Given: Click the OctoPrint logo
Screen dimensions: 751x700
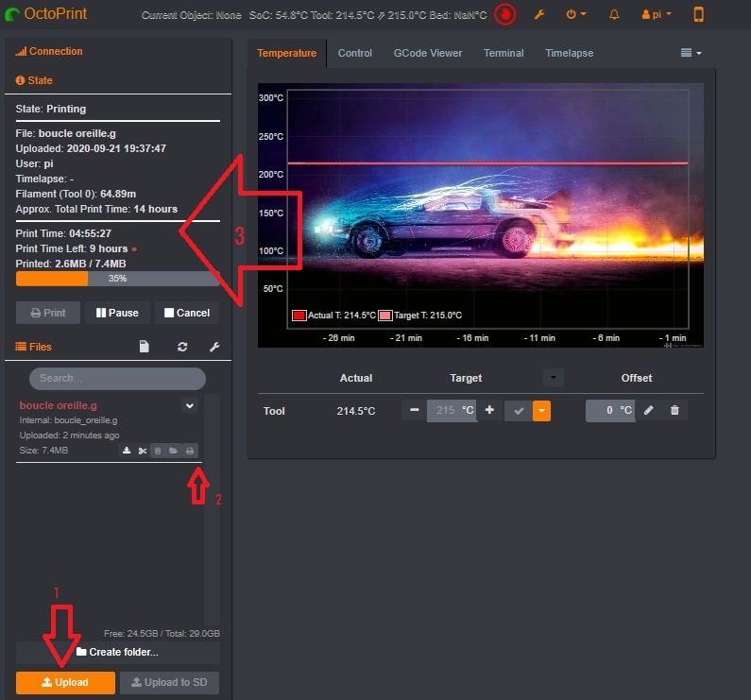Looking at the screenshot, I should tap(46, 14).
